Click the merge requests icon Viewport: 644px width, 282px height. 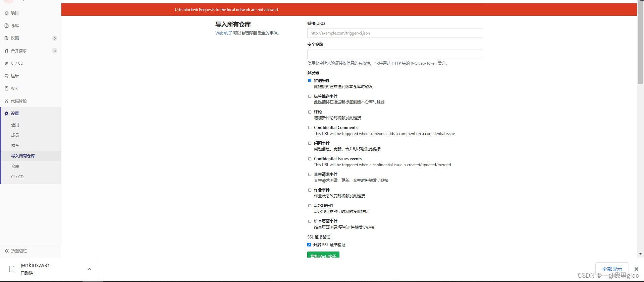tap(6, 51)
